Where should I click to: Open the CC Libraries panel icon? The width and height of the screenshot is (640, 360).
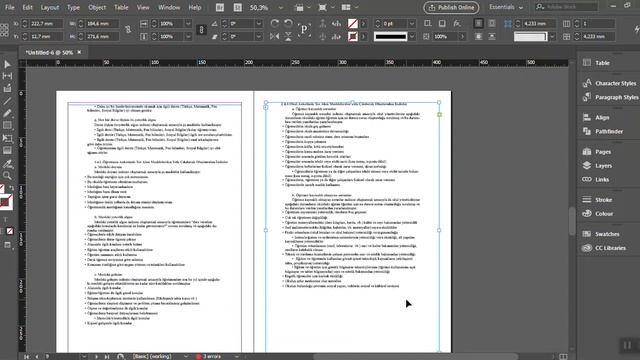pos(587,248)
